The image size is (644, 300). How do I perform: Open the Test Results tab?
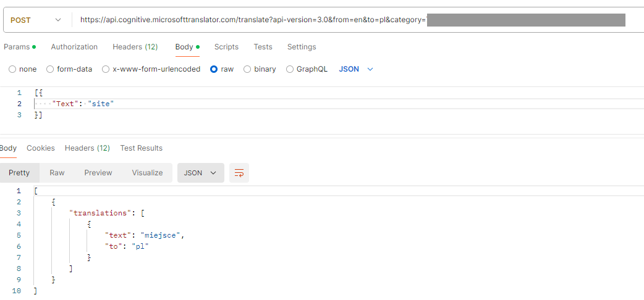tap(142, 148)
